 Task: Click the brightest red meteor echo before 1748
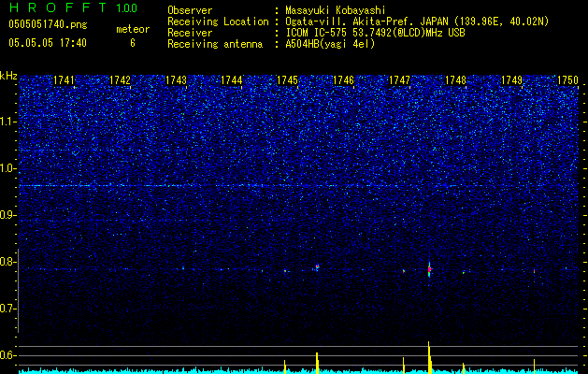(x=429, y=269)
